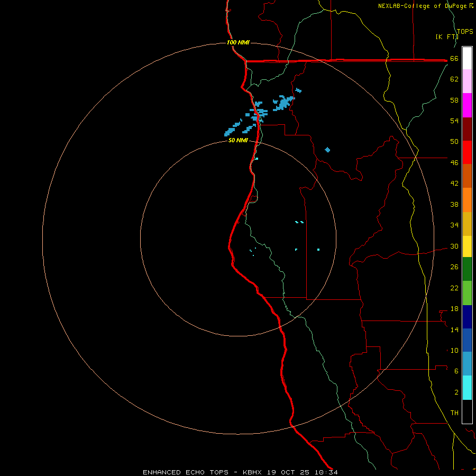The height and width of the screenshot is (476, 476).
Task: Click the "10" legend value
Action: (x=454, y=351)
